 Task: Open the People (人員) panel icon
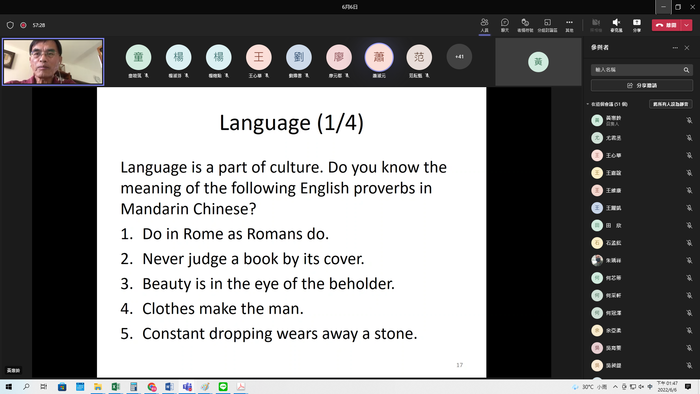click(x=484, y=25)
